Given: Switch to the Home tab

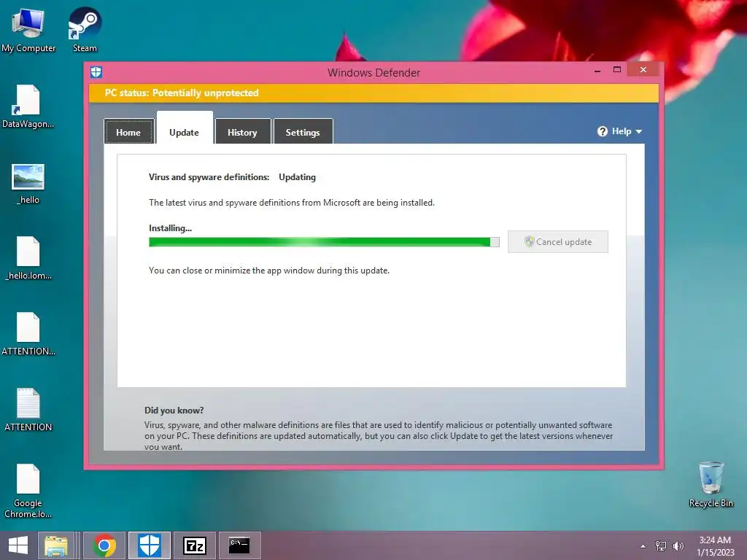Looking at the screenshot, I should point(128,131).
